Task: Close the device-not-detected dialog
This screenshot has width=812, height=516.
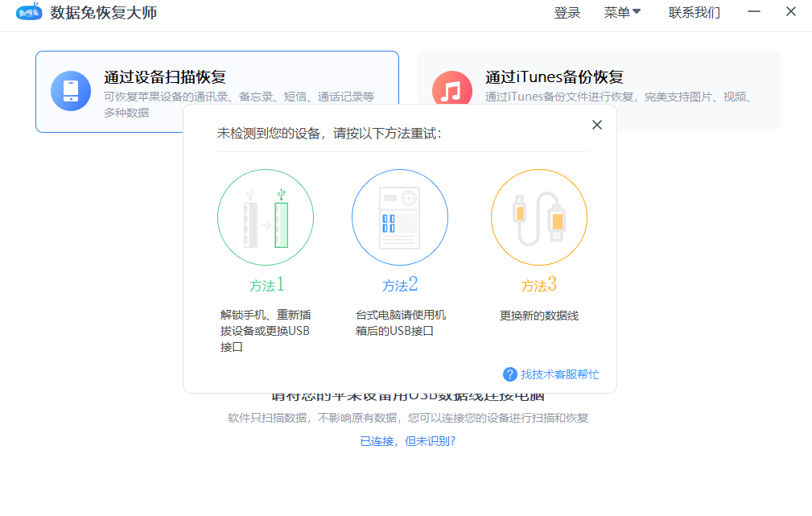Action: 596,125
